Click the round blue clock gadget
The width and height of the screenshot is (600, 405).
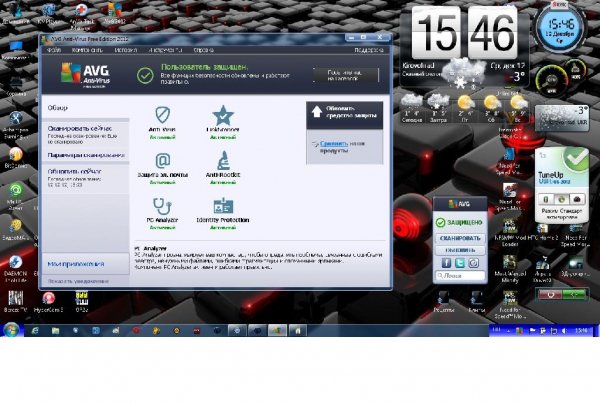pyautogui.click(x=560, y=29)
